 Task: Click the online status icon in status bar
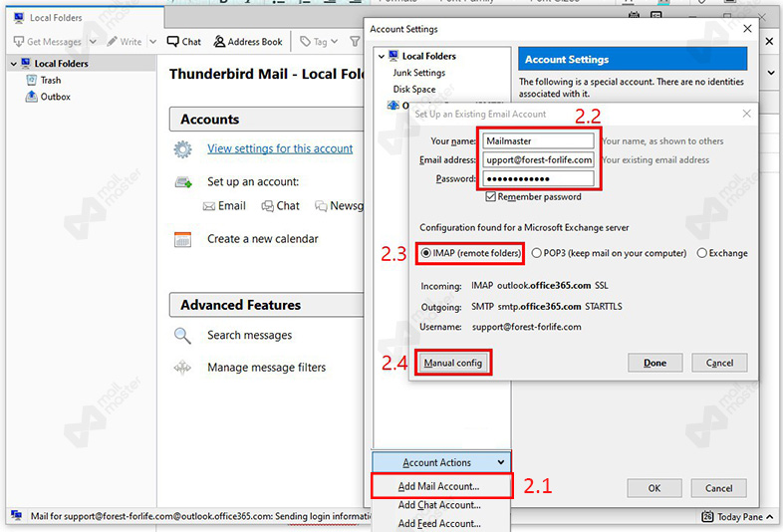click(x=17, y=515)
